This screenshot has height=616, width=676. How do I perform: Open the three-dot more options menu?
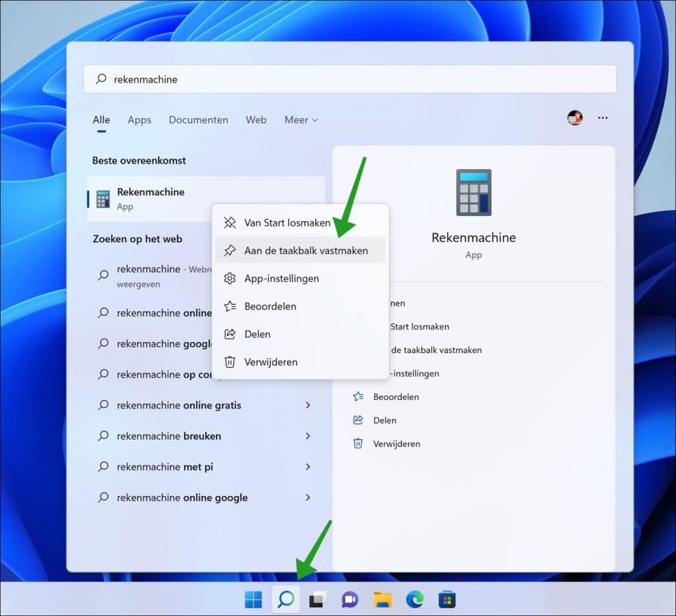pyautogui.click(x=603, y=118)
